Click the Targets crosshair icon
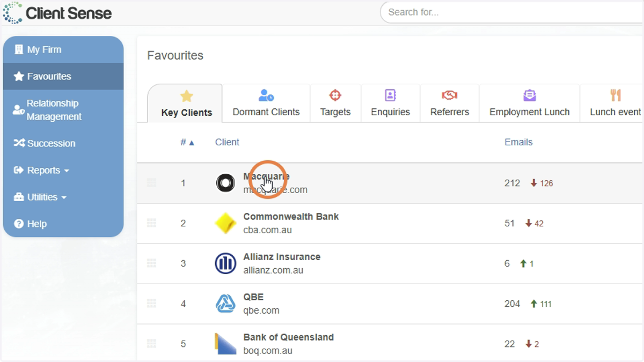This screenshot has width=644, height=362. [335, 95]
